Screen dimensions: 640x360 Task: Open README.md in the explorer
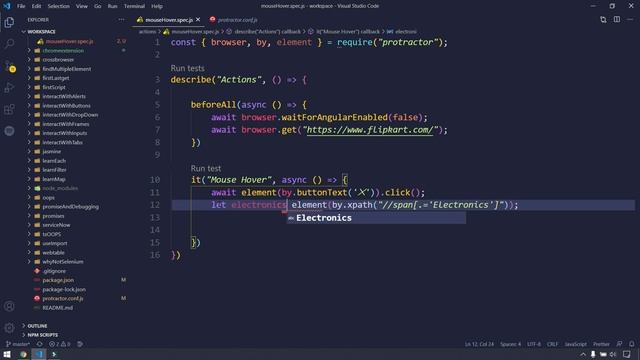tap(58, 308)
